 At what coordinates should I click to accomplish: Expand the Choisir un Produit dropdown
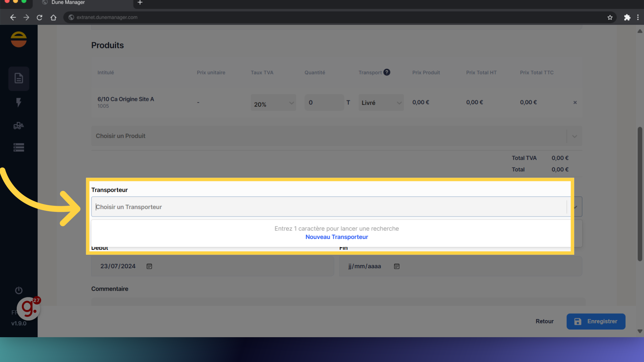[574, 136]
